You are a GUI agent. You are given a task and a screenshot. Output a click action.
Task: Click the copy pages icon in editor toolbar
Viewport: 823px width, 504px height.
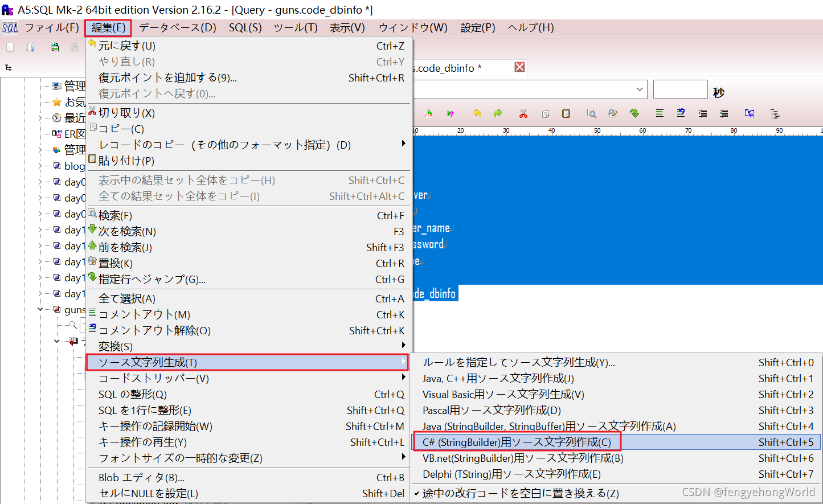click(544, 113)
